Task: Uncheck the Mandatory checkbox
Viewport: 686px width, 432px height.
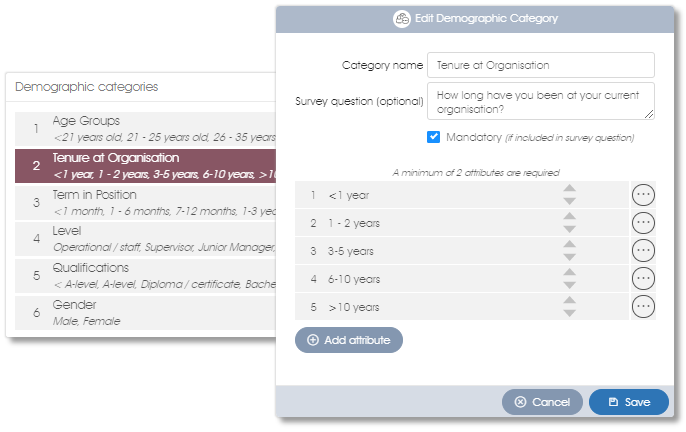Action: click(x=433, y=137)
